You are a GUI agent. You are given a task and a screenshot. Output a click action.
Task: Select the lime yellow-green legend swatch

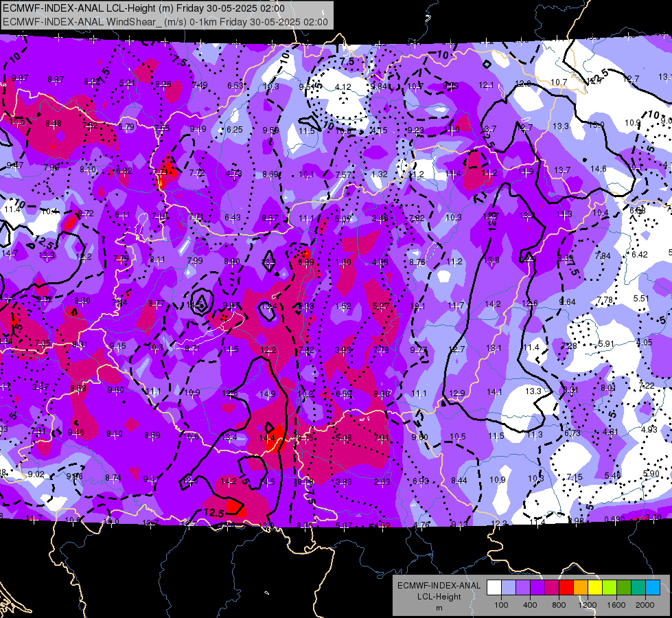610,587
